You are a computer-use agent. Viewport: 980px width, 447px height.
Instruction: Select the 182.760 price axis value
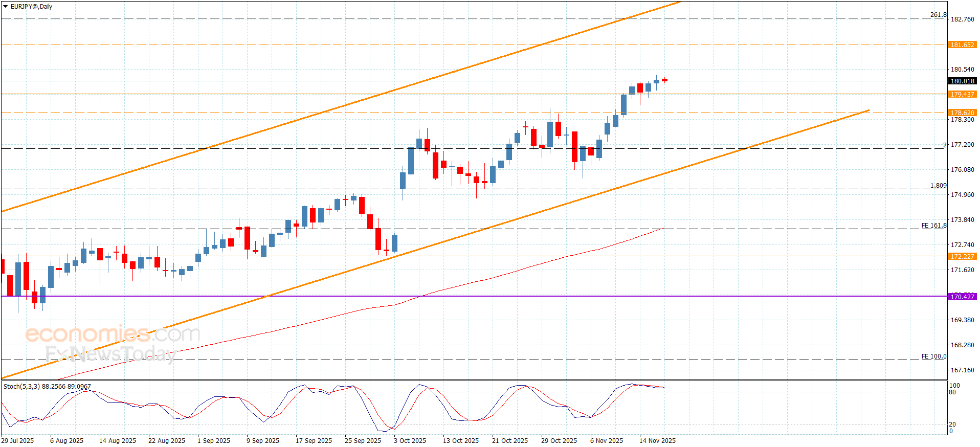click(962, 19)
